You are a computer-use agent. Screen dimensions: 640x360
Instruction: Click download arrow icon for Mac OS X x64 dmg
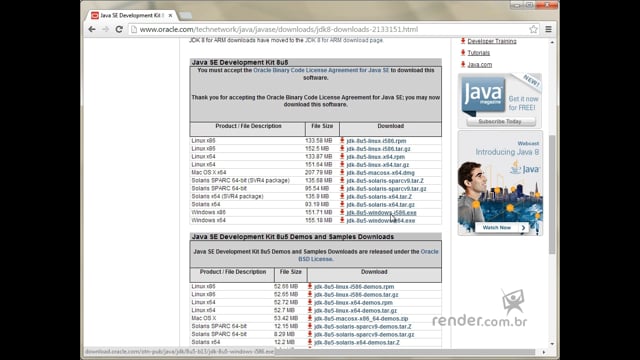(342, 172)
